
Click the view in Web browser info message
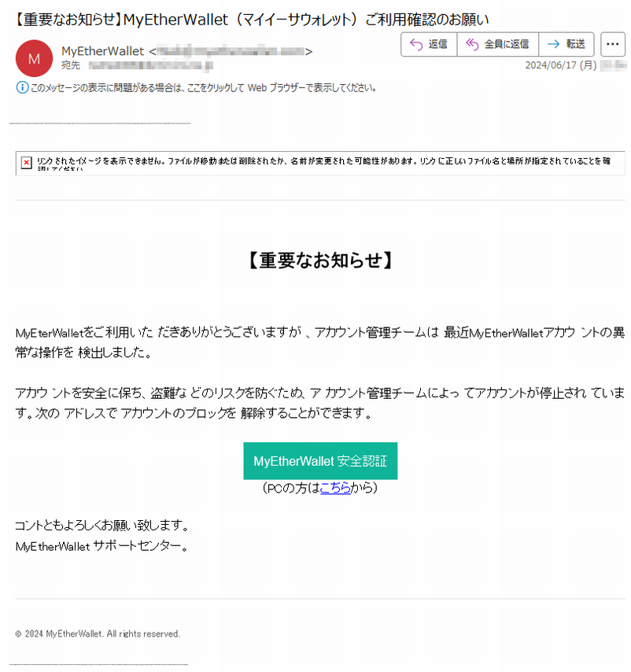pyautogui.click(x=204, y=88)
